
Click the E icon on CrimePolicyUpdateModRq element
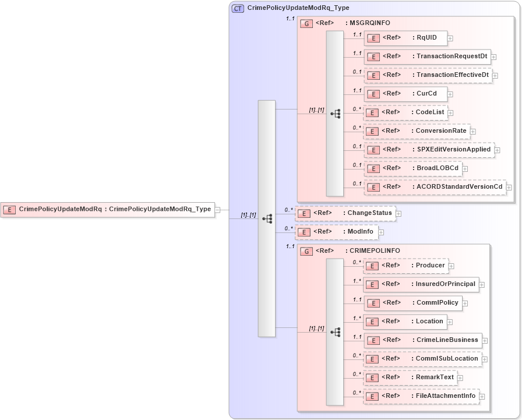pyautogui.click(x=10, y=209)
